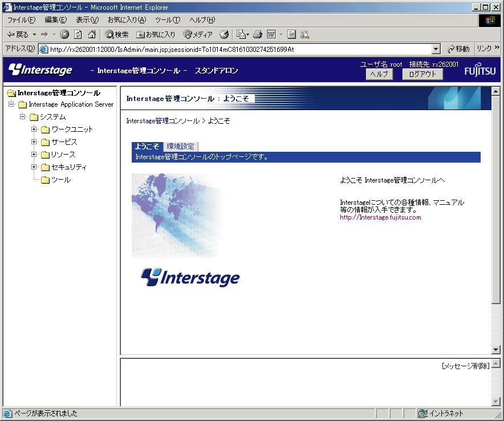Select the リソース tree item label

pyautogui.click(x=63, y=155)
